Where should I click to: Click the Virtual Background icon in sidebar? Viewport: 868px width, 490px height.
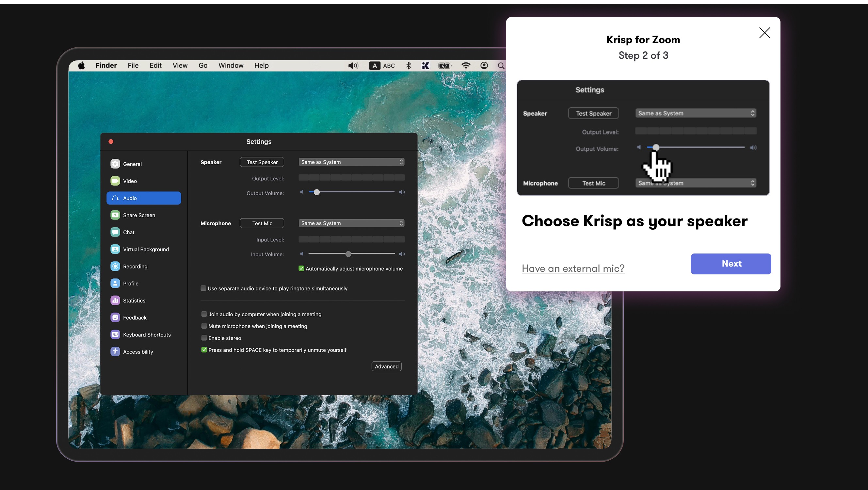pos(115,249)
